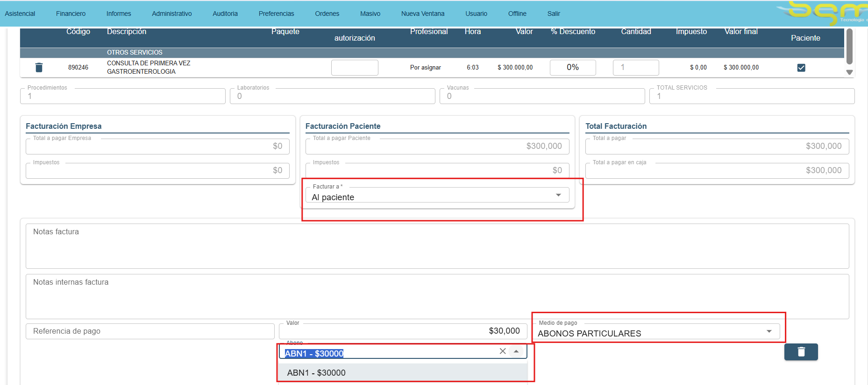
Task: Clear the Abono field with the X icon
Action: point(503,351)
